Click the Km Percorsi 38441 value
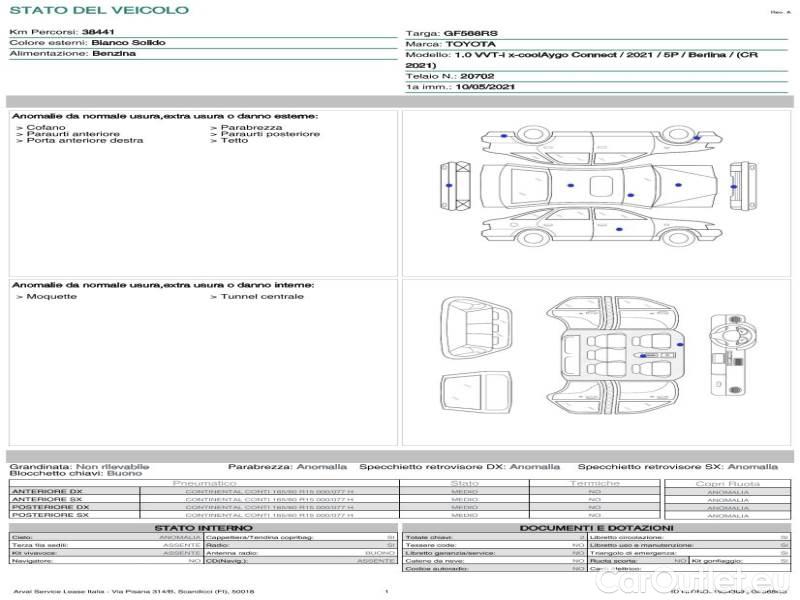The width and height of the screenshot is (800, 600). 98,33
